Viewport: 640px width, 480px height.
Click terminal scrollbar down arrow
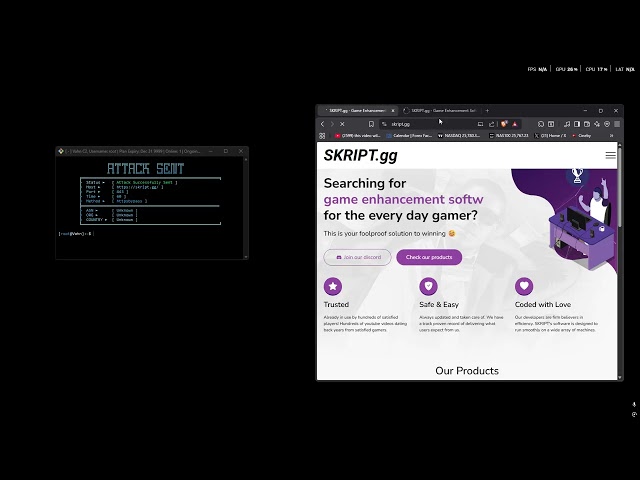[246, 257]
